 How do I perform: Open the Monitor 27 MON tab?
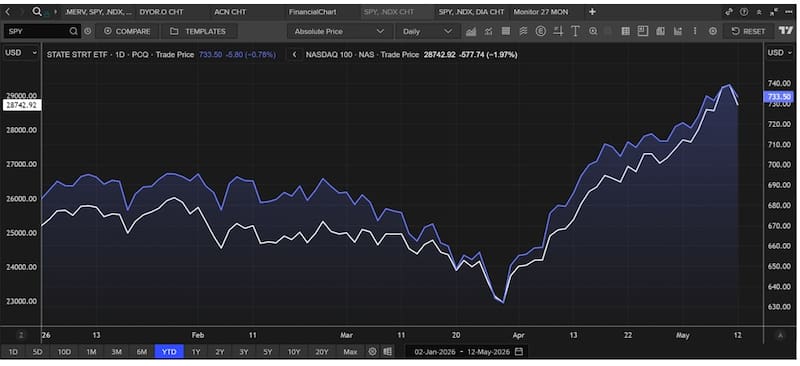[x=541, y=12]
